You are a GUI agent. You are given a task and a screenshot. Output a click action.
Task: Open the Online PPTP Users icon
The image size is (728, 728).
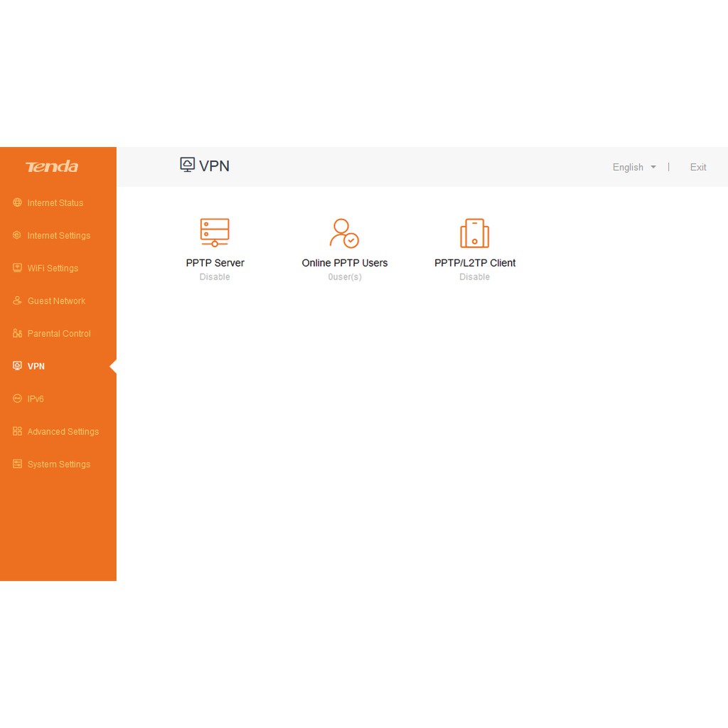point(344,232)
